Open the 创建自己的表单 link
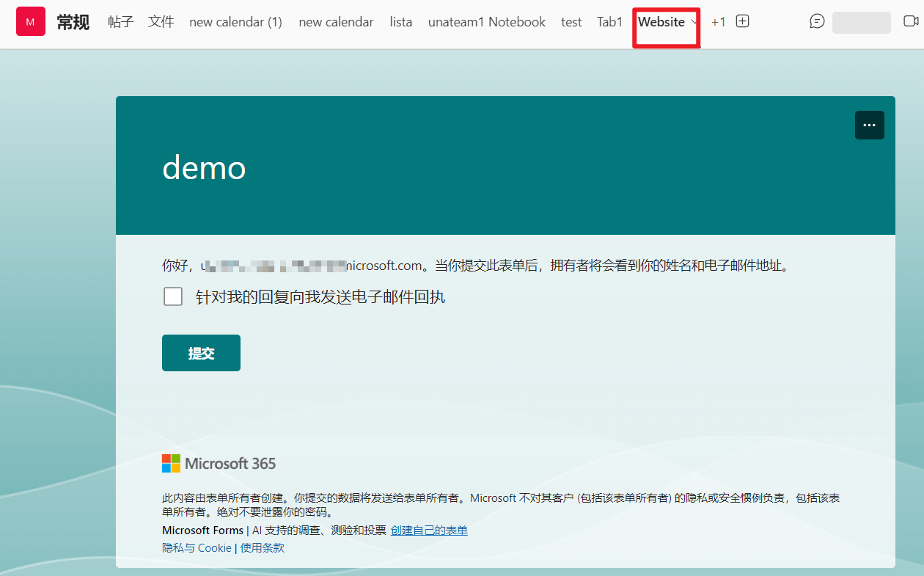This screenshot has height=576, width=924. [x=429, y=531]
